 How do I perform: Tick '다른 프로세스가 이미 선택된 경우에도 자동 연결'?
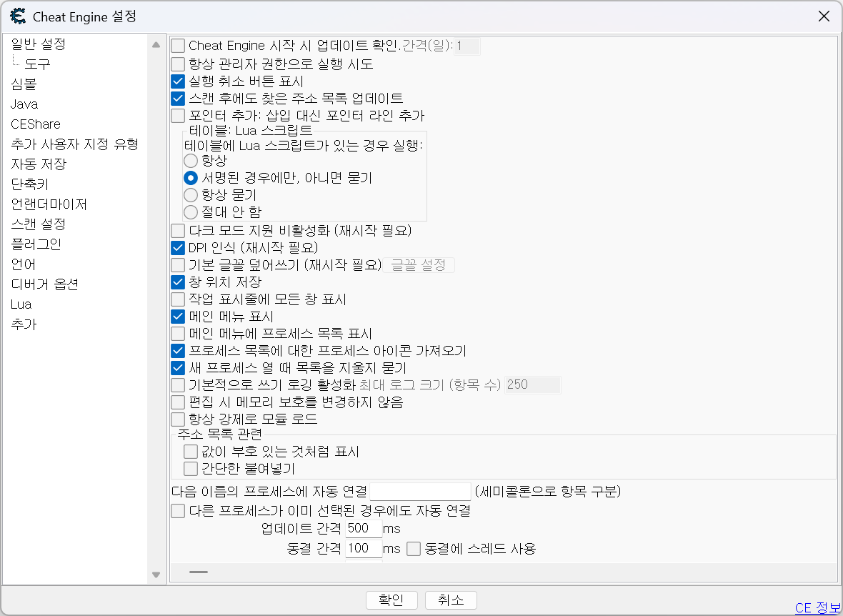pos(178,510)
